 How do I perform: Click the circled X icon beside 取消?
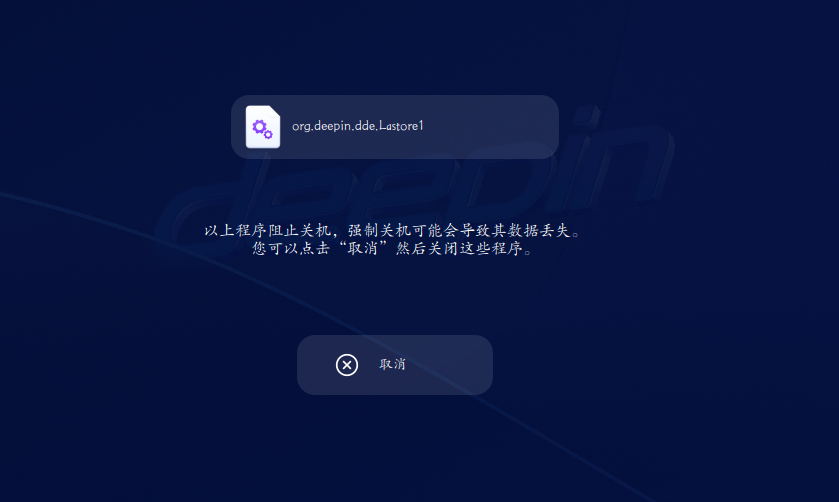[x=347, y=365]
